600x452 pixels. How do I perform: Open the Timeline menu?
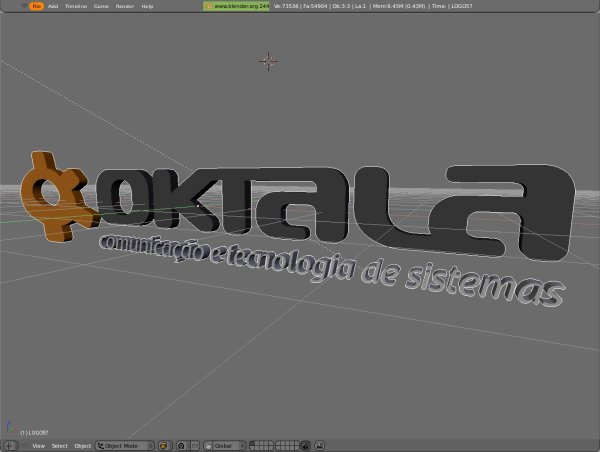pyautogui.click(x=75, y=6)
